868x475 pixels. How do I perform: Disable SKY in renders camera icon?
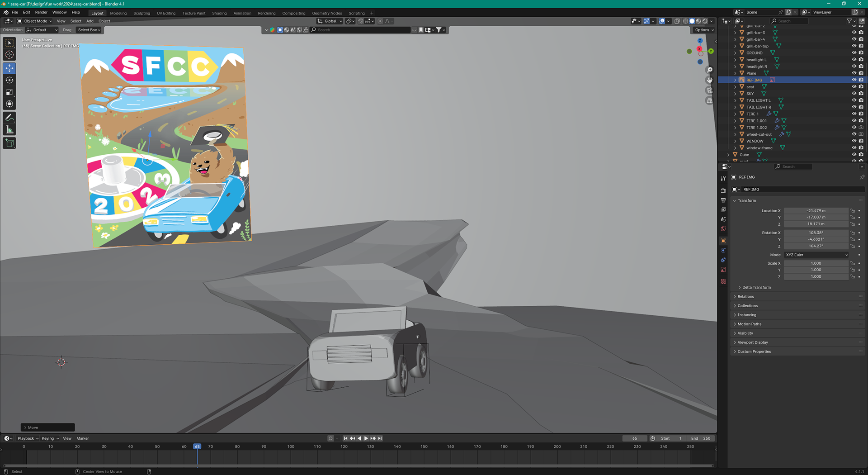pos(861,94)
